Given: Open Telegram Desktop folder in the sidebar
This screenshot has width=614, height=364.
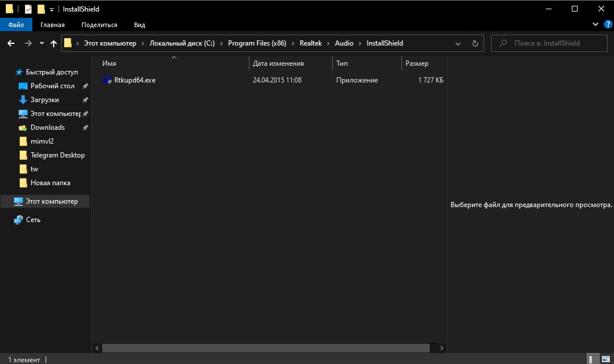Looking at the screenshot, I should pyautogui.click(x=58, y=155).
